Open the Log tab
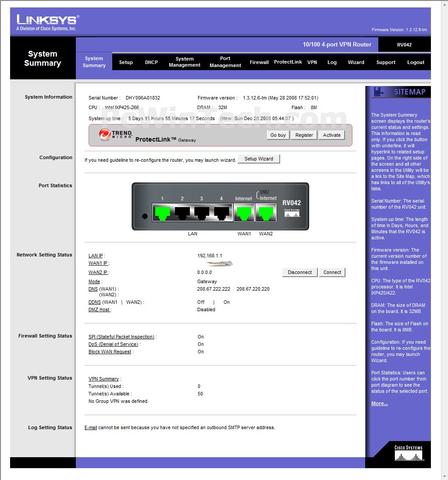Viewport: 448px width, 480px height. tap(332, 62)
